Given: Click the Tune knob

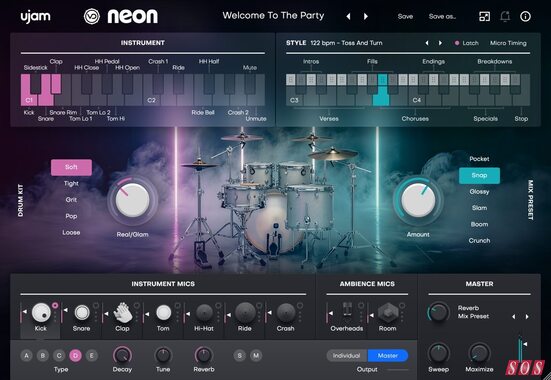Looking at the screenshot, I should [x=163, y=355].
